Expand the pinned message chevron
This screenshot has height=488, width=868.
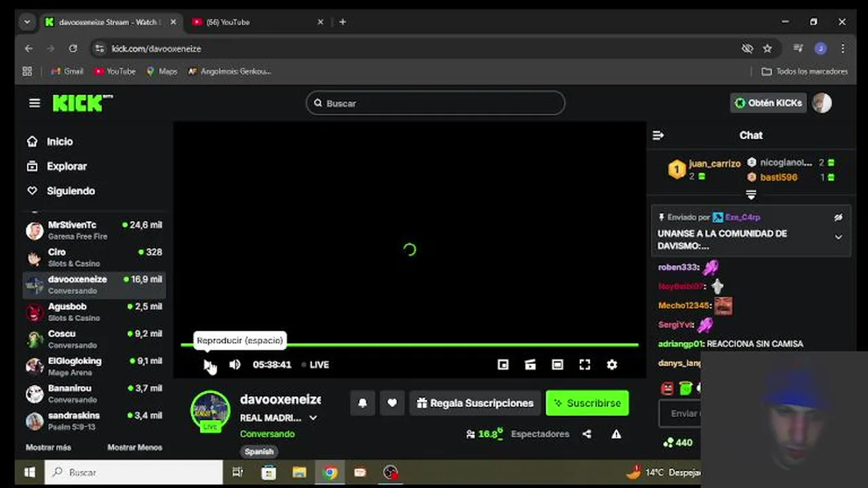838,237
